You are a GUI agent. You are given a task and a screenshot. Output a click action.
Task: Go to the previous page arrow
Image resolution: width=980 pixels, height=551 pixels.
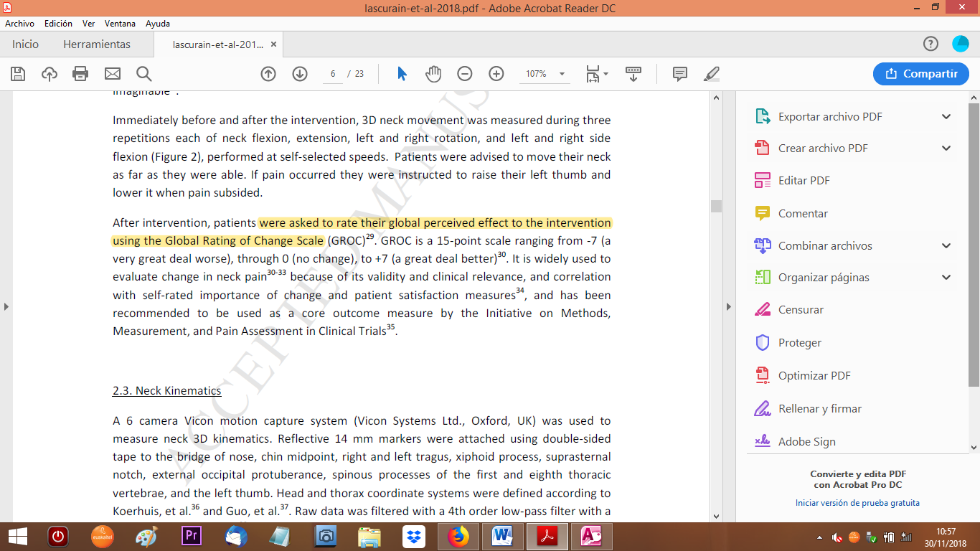(268, 74)
